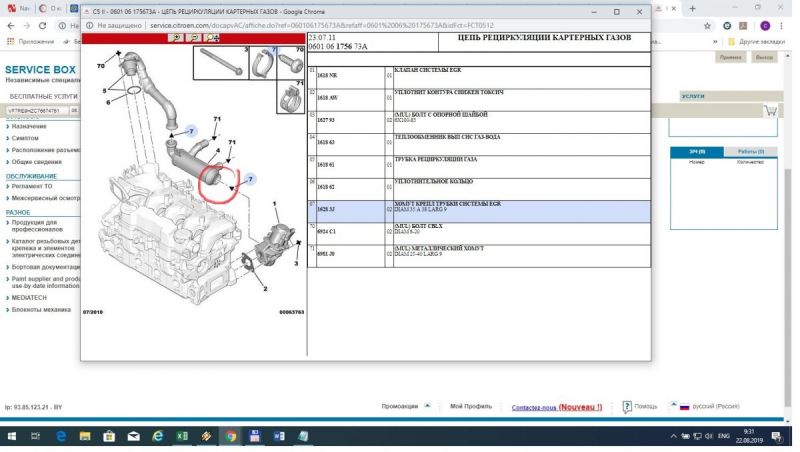
Task: Launch Excel from the taskbar
Action: coord(181,437)
